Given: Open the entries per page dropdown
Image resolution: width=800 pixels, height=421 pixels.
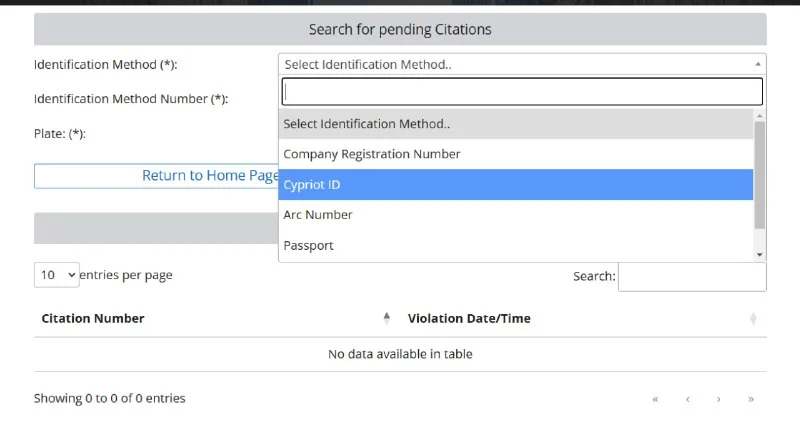Looking at the screenshot, I should pos(56,275).
